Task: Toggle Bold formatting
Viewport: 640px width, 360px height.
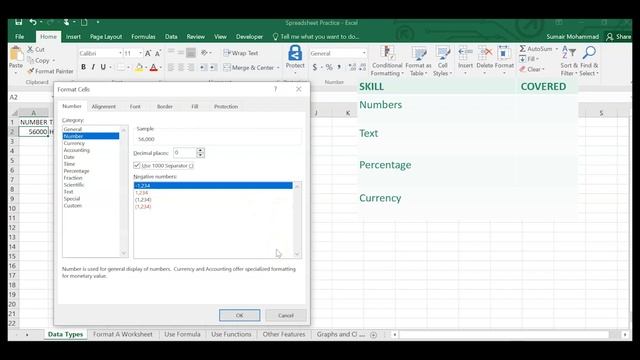Action: (83, 67)
